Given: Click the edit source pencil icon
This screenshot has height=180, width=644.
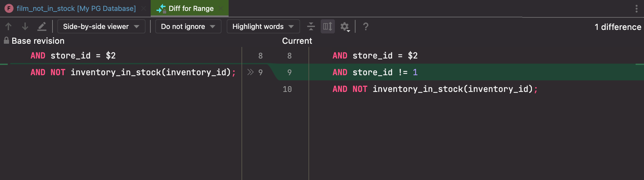Looking at the screenshot, I should tap(42, 26).
